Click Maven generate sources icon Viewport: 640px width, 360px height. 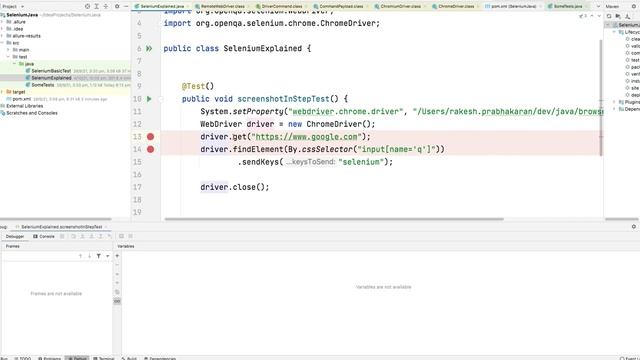618,16
